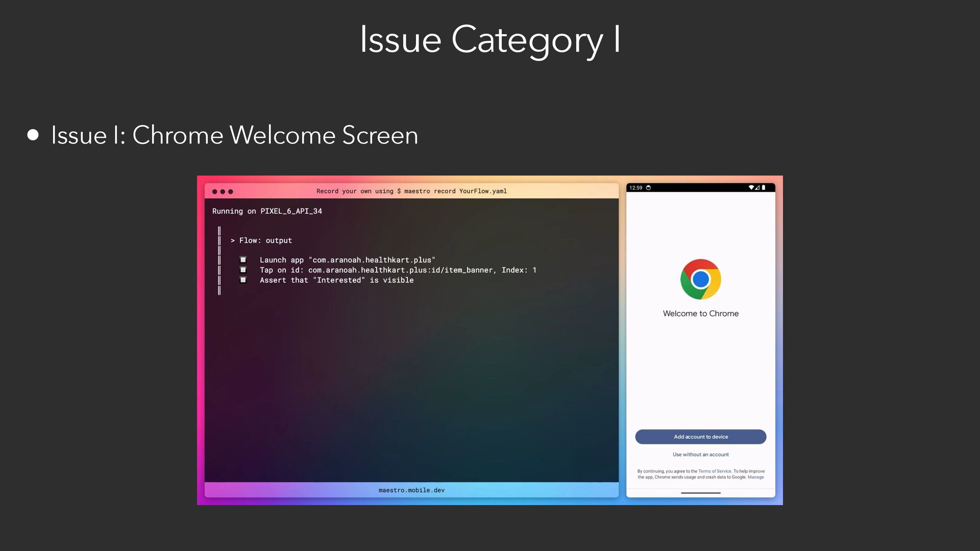The image size is (980, 551).
Task: Click the Launch app step checkbox
Action: 243,260
